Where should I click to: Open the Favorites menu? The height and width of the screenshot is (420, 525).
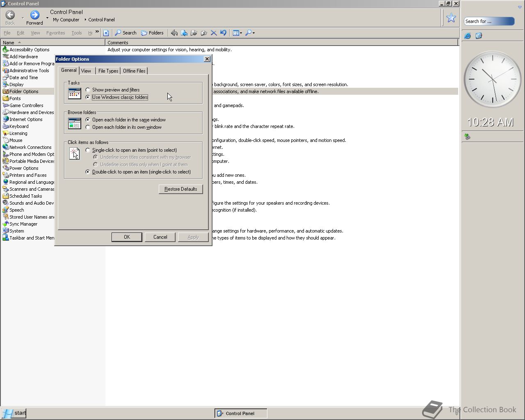(55, 33)
